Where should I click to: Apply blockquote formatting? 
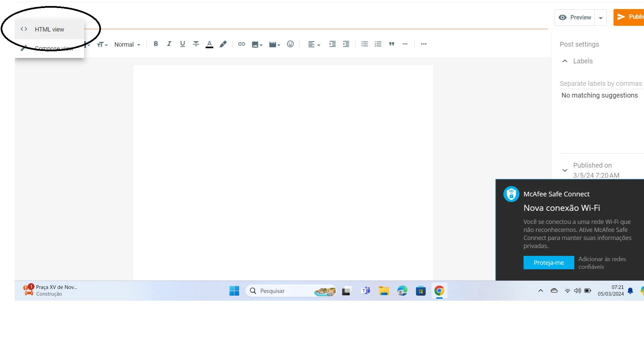coord(391,44)
